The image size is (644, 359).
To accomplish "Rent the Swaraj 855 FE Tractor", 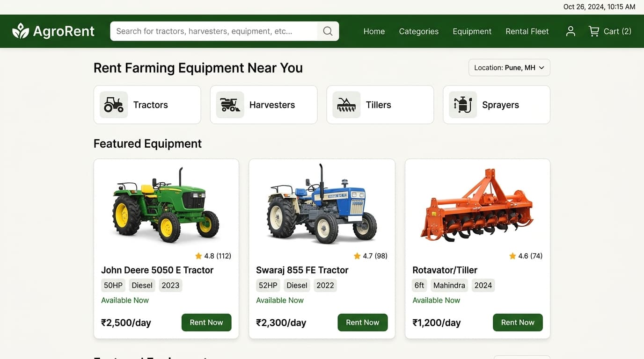I will (363, 323).
